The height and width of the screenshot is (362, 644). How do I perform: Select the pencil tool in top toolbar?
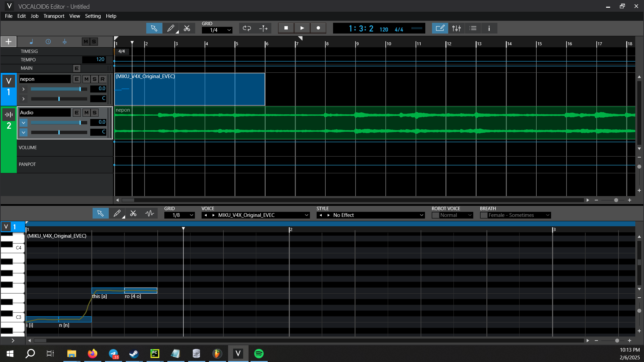click(171, 28)
